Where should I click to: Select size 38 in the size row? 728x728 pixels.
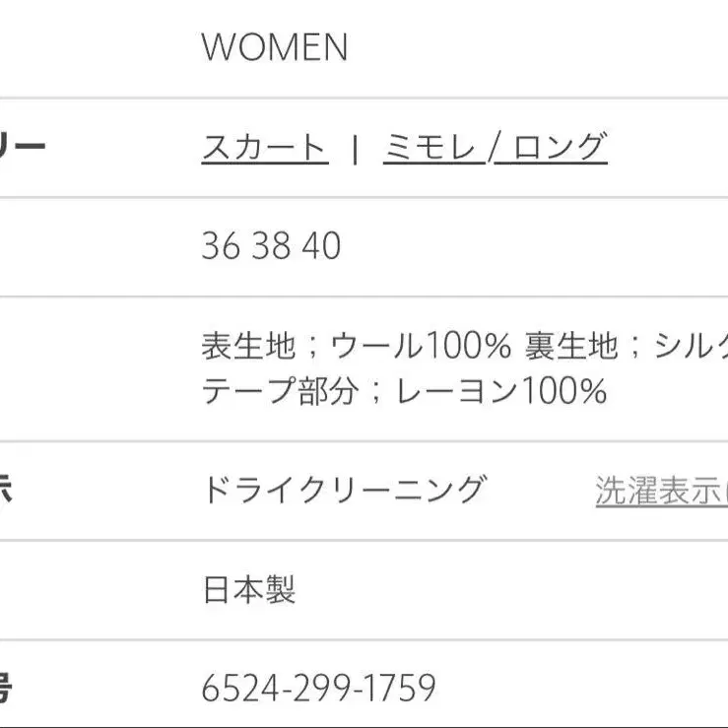tap(271, 245)
